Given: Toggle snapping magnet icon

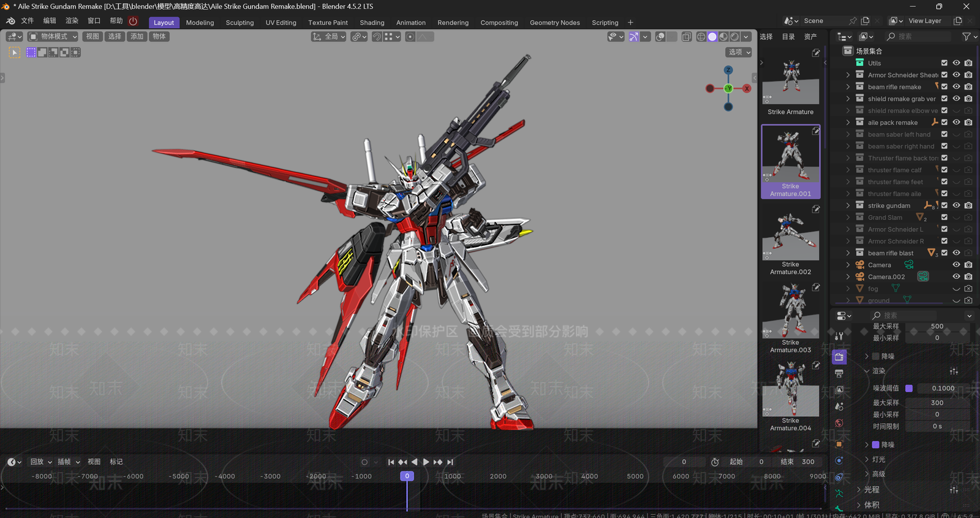Looking at the screenshot, I should (378, 37).
